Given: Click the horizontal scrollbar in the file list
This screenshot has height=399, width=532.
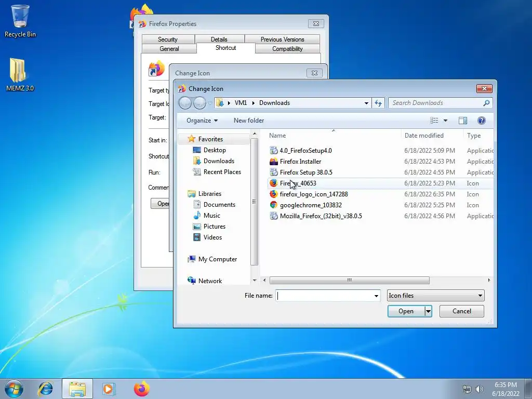Looking at the screenshot, I should [x=350, y=280].
